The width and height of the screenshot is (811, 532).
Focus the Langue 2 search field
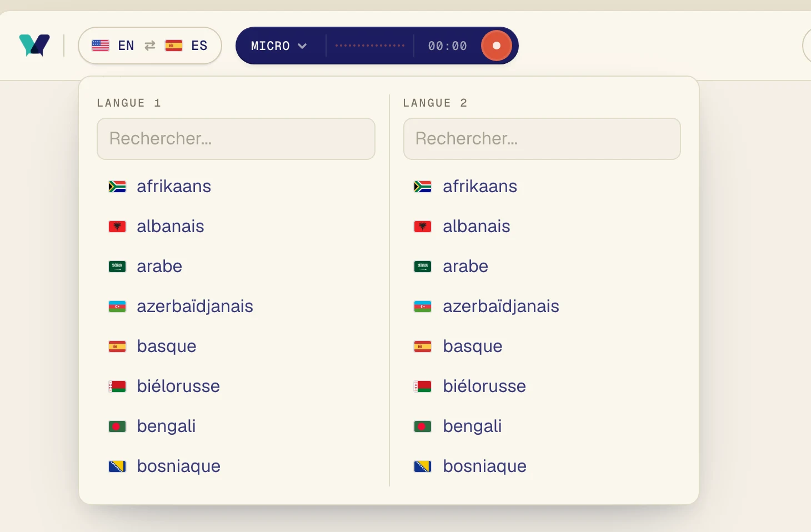(542, 139)
